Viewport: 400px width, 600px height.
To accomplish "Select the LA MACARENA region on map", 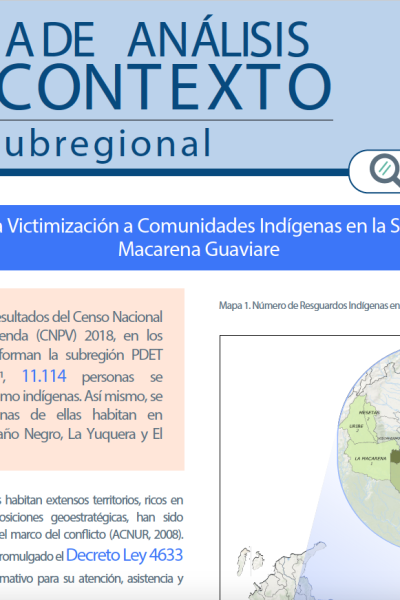I will pos(370,459).
